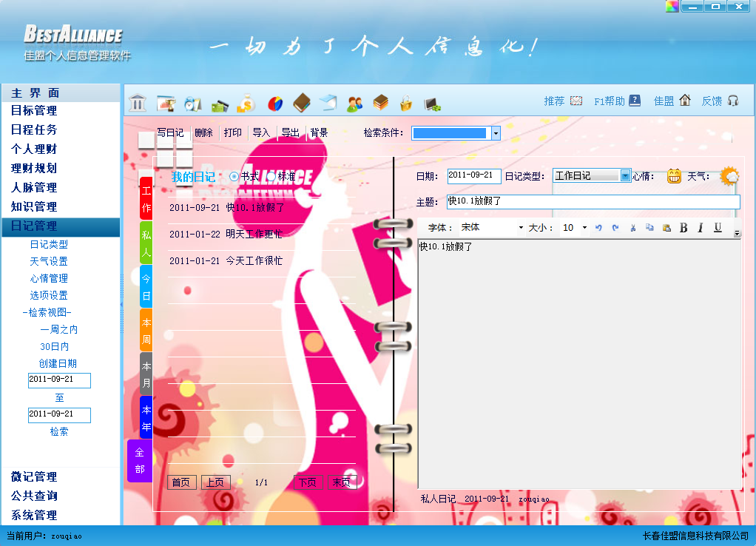Image resolution: width=756 pixels, height=546 pixels.
Task: Click the grinning mood face icon
Action: point(673,176)
